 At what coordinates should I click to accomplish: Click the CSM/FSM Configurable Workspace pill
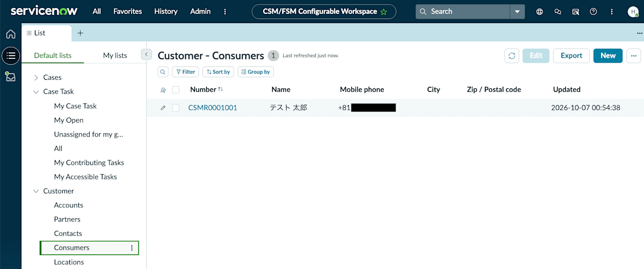click(x=324, y=11)
